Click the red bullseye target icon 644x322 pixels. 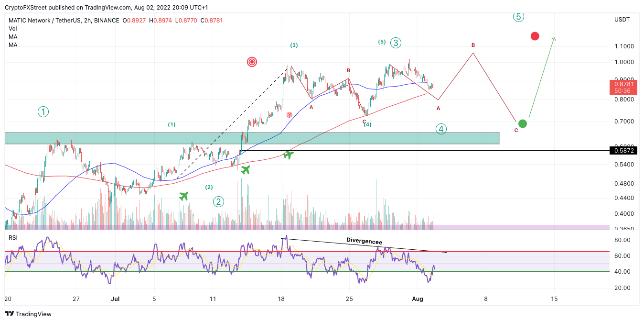252,62
